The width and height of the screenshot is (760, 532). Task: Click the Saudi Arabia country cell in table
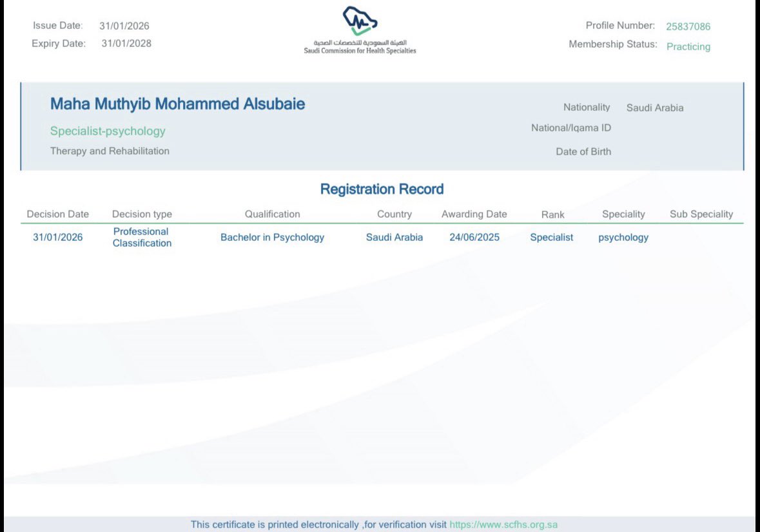[395, 237]
